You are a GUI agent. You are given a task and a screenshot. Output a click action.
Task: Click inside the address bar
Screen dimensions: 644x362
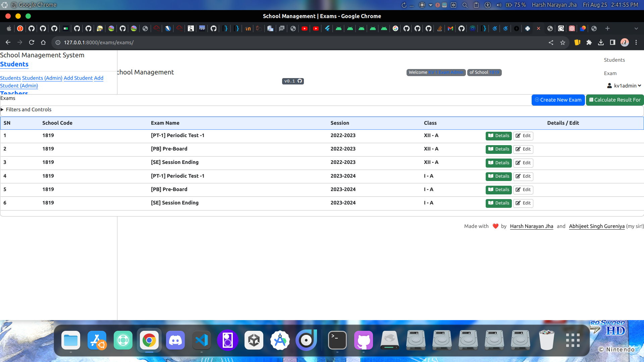(134, 43)
